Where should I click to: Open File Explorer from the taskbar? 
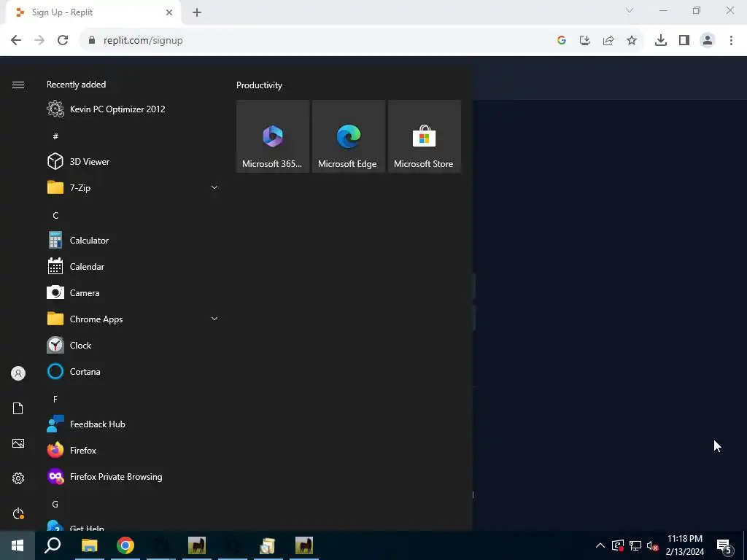click(89, 545)
